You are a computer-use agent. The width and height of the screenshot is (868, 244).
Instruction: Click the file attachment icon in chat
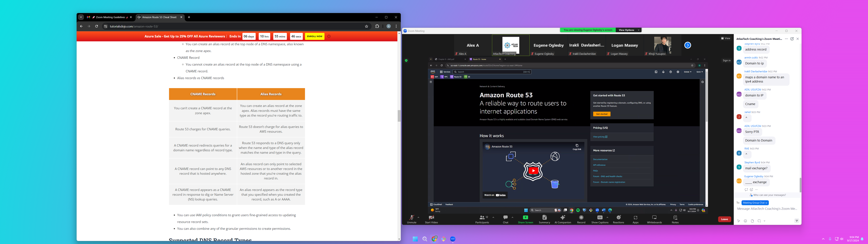click(752, 221)
